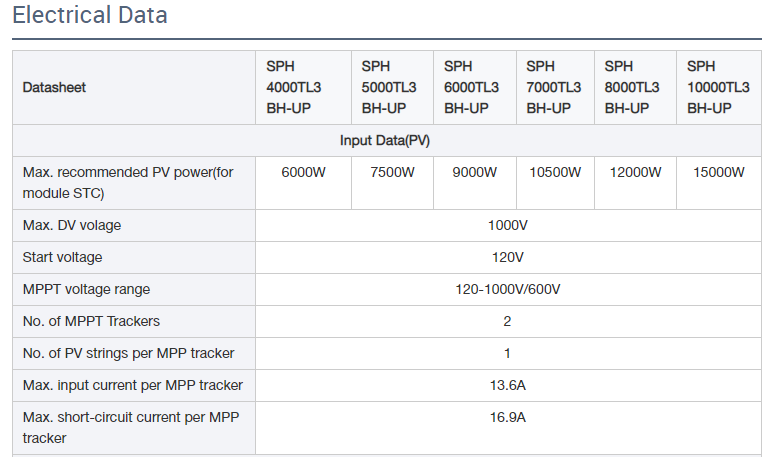
Task: Click the Input Data(PV) section row
Action: tap(385, 140)
